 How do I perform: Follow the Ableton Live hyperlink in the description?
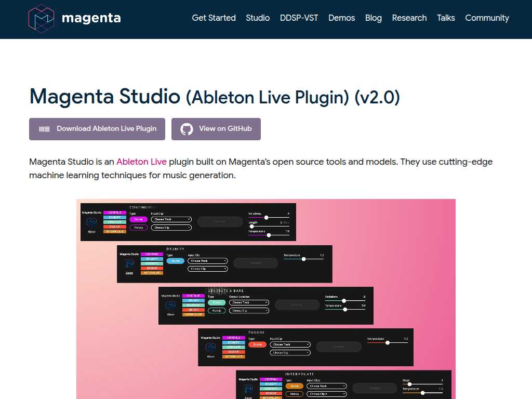(x=141, y=162)
